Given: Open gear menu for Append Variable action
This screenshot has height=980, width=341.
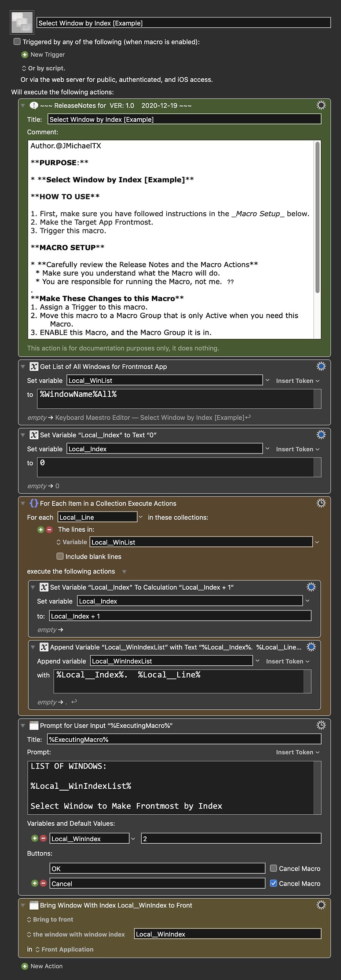Looking at the screenshot, I should click(311, 646).
